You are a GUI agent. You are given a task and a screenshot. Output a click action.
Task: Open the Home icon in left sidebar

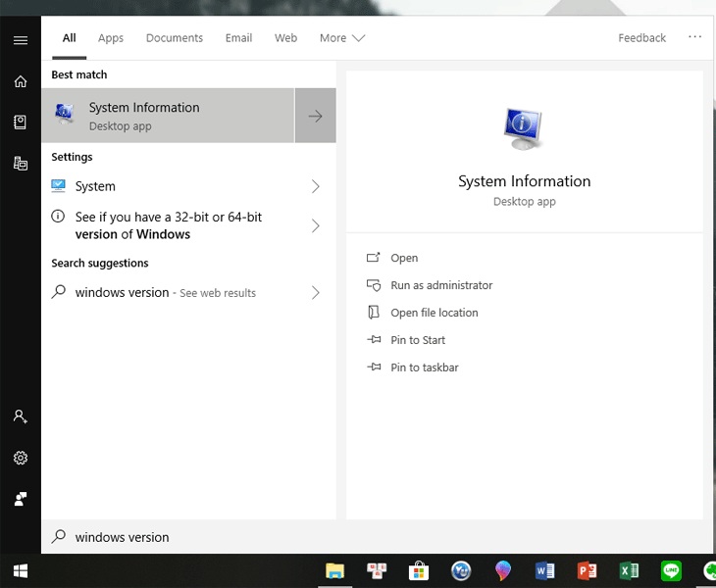pos(21,81)
